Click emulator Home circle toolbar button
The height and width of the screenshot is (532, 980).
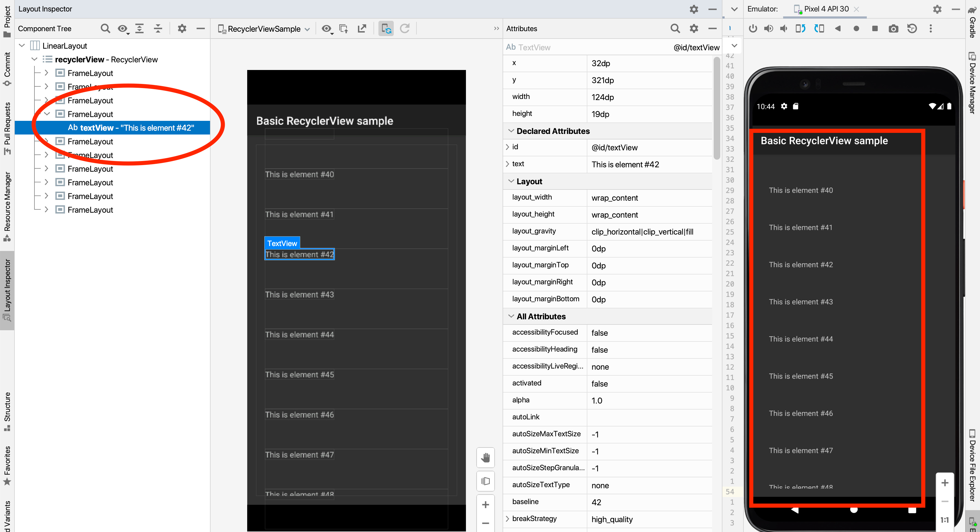pyautogui.click(x=856, y=28)
